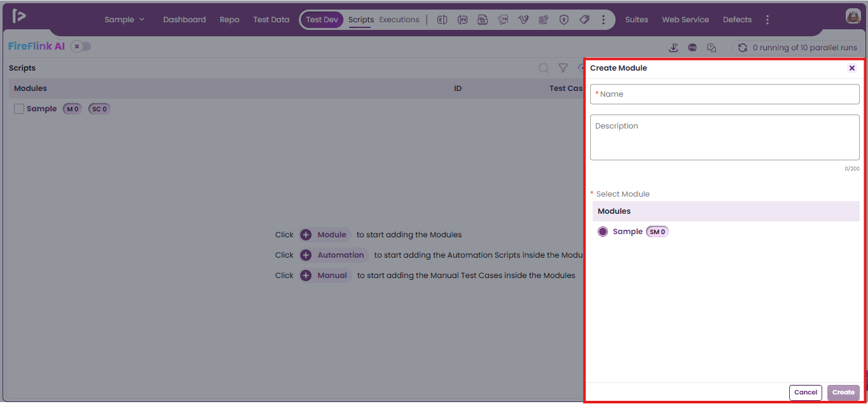Click the plus icon beside Module

coord(306,235)
